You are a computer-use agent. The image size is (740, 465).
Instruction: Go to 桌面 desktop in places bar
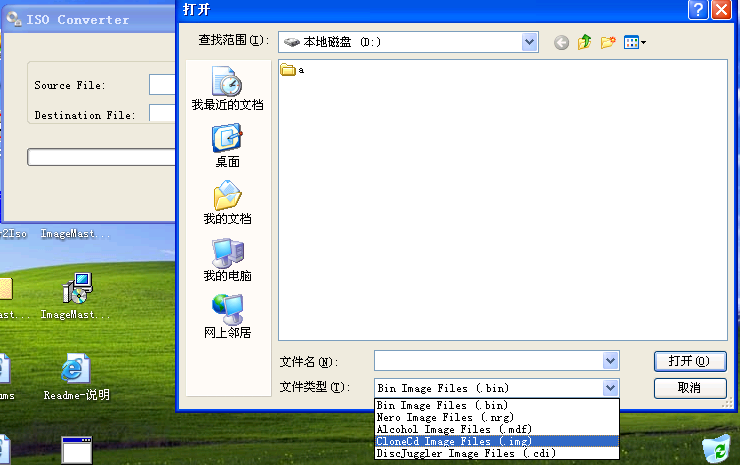227,145
